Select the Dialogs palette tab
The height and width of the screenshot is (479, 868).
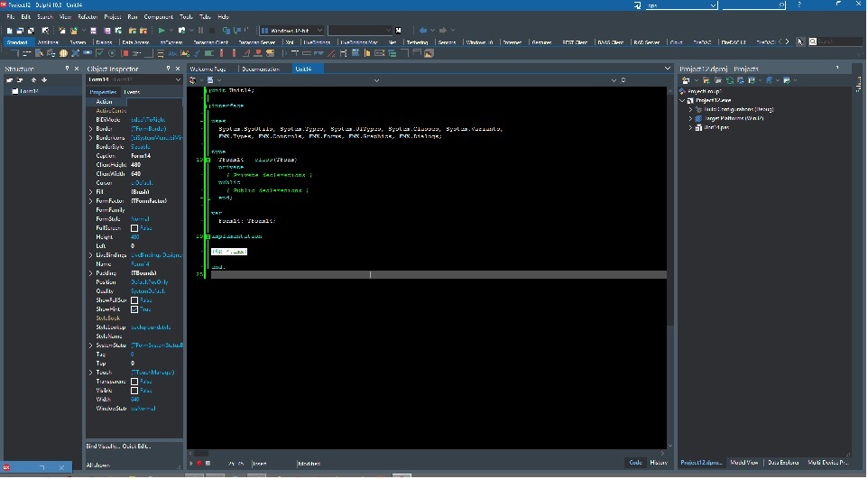[x=104, y=42]
